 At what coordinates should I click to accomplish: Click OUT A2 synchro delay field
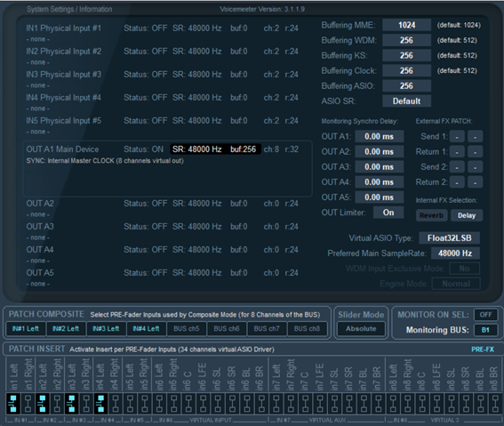pos(380,152)
